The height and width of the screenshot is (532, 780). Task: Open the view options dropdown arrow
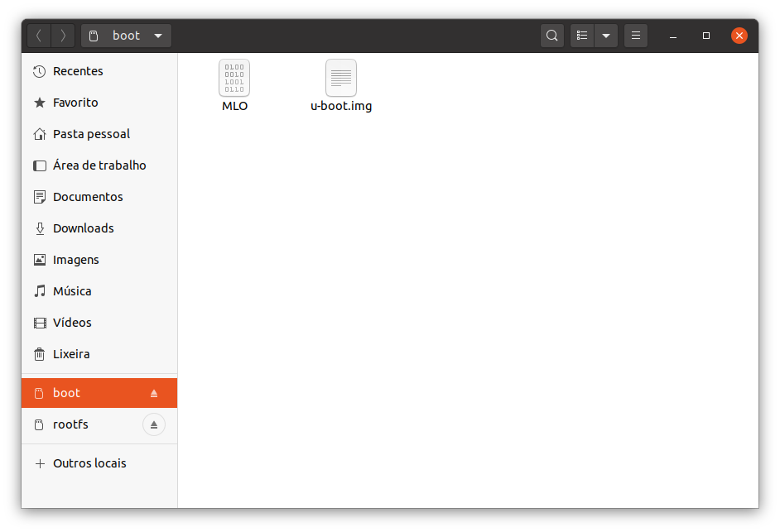click(x=606, y=36)
